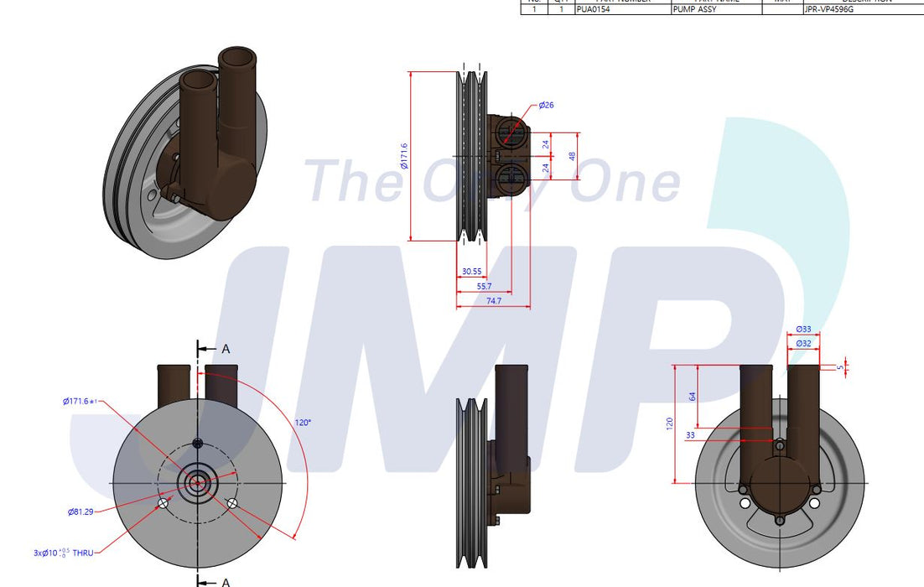The height and width of the screenshot is (587, 924).
Task: Click the 30.55 width dimension
Action: coord(471,272)
